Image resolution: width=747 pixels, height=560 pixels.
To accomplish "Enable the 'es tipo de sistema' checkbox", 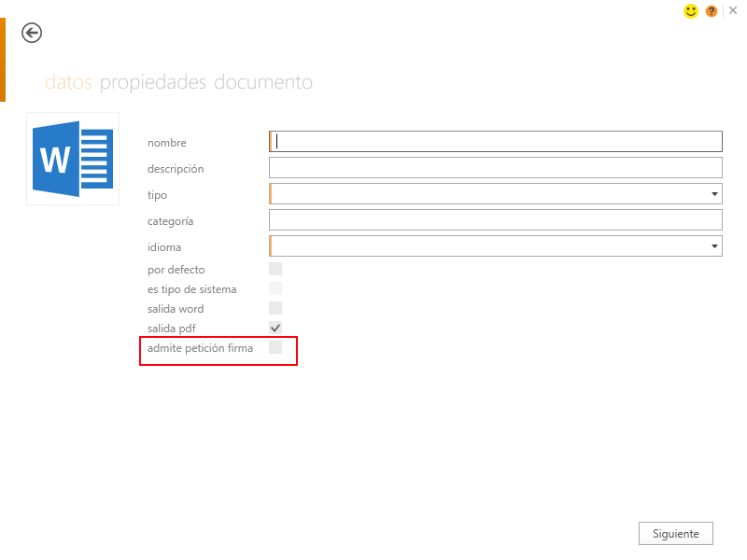I will coord(275,289).
